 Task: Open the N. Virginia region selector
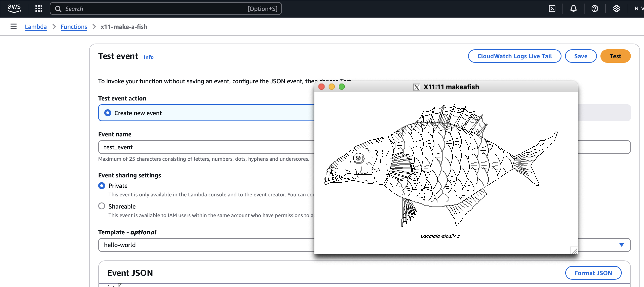tap(639, 9)
